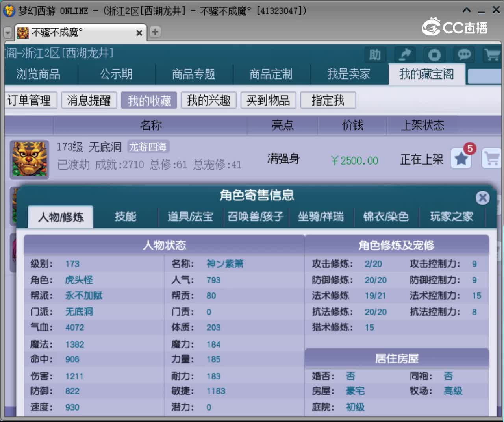Open the 玩家之家 tab
The height and width of the screenshot is (422, 504).
click(452, 217)
